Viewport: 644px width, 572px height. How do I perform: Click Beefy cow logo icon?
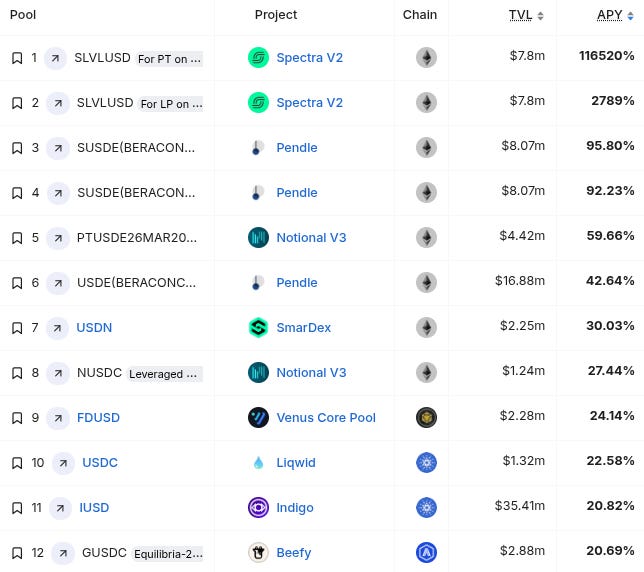pos(258,553)
